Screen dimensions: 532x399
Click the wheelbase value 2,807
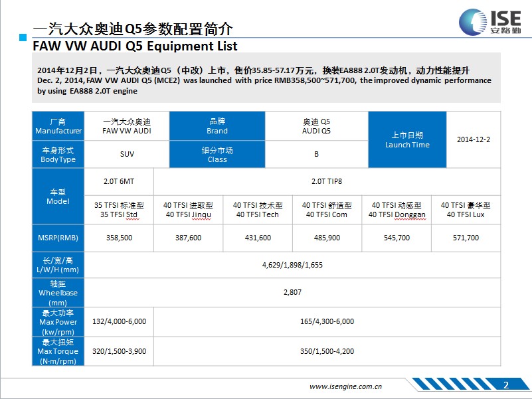292,293
